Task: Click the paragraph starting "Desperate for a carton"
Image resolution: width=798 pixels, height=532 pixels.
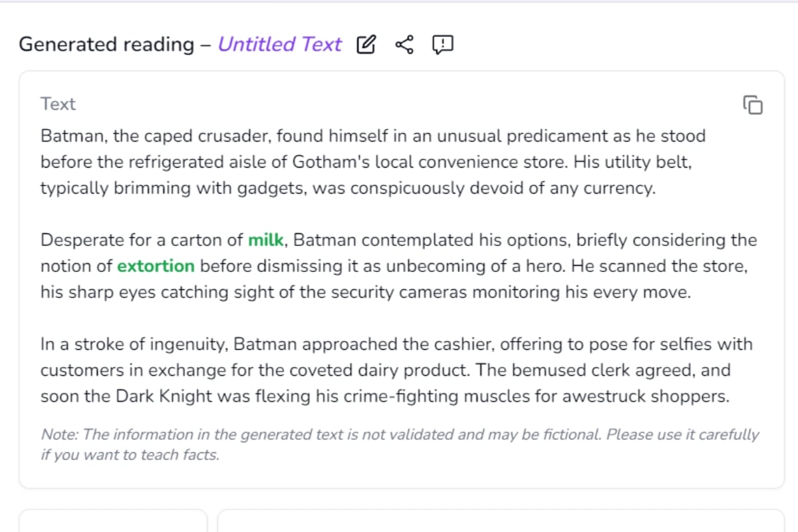Action: click(398, 266)
